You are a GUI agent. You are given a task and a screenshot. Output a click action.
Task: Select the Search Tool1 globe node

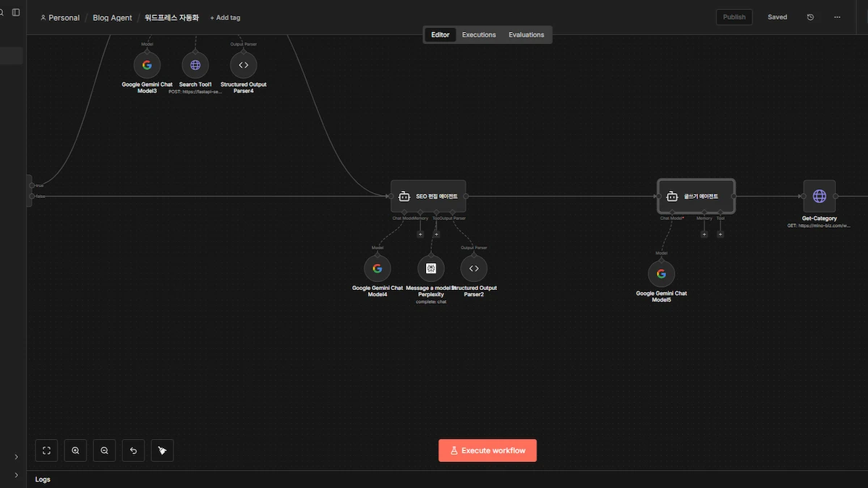pyautogui.click(x=195, y=65)
